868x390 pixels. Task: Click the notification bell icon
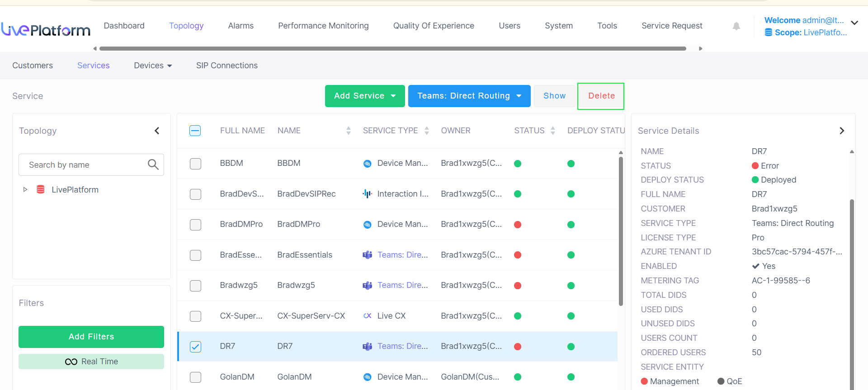click(736, 26)
